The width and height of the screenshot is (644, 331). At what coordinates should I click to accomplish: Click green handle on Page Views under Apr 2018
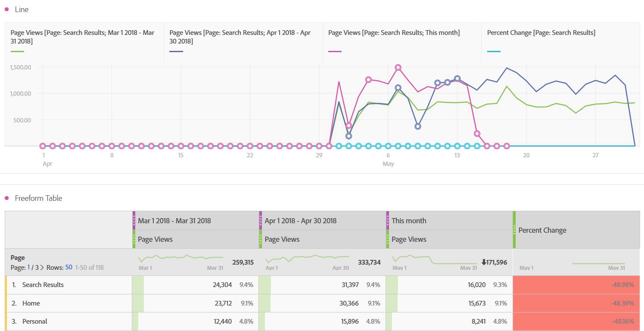pyautogui.click(x=261, y=239)
